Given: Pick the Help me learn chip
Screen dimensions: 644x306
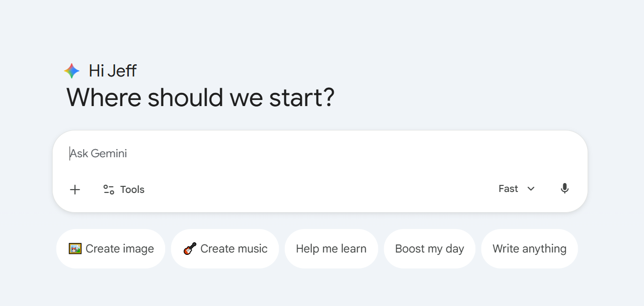Looking at the screenshot, I should (x=331, y=249).
